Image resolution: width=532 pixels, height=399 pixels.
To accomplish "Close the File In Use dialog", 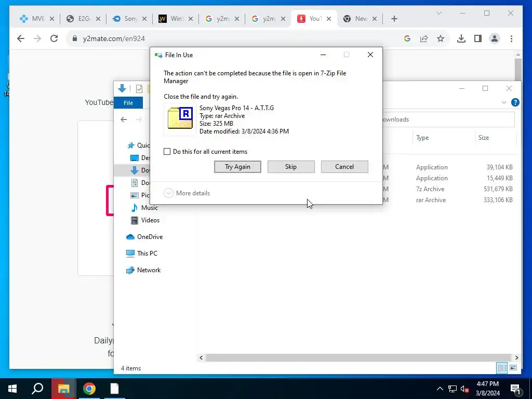I will (x=370, y=55).
